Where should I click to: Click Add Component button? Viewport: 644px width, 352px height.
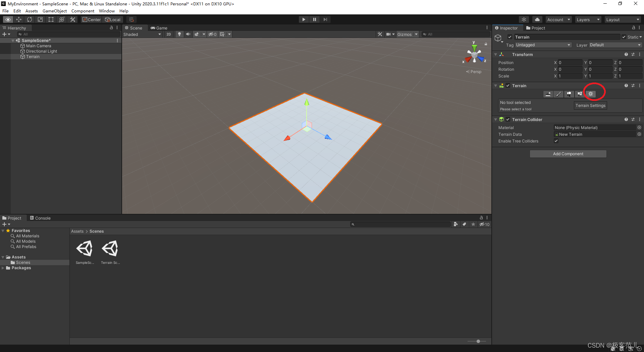click(568, 154)
